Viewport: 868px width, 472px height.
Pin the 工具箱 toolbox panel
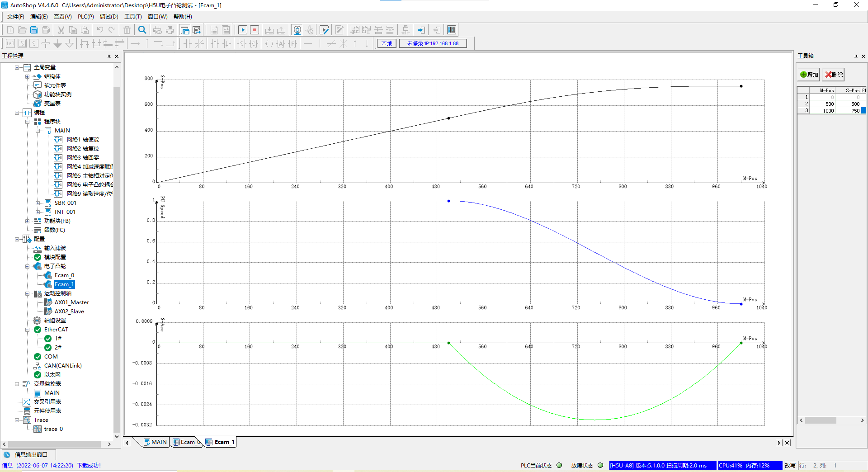pyautogui.click(x=856, y=56)
